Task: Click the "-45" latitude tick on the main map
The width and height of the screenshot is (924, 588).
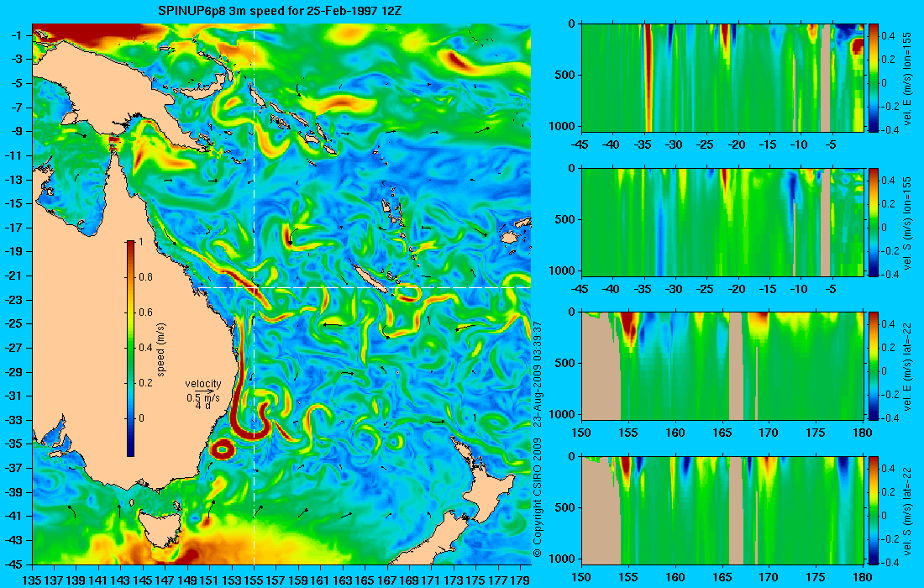Action: point(13,564)
